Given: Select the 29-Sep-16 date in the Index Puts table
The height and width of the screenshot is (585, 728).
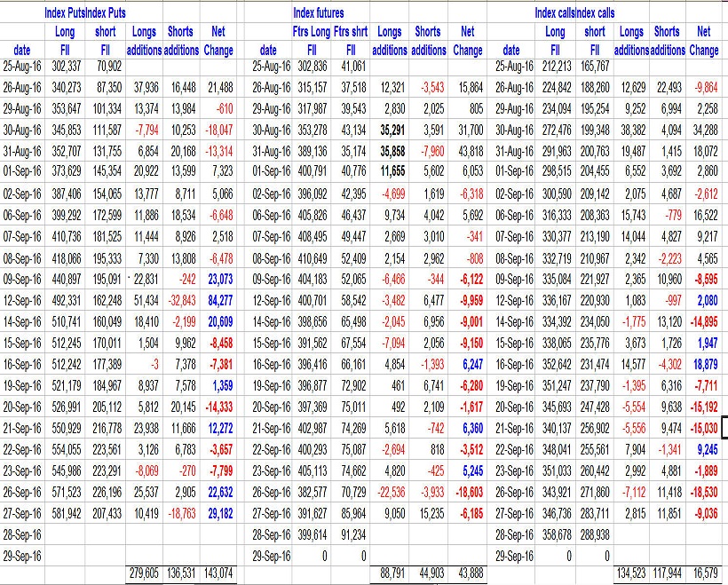Looking at the screenshot, I should pyautogui.click(x=22, y=555).
